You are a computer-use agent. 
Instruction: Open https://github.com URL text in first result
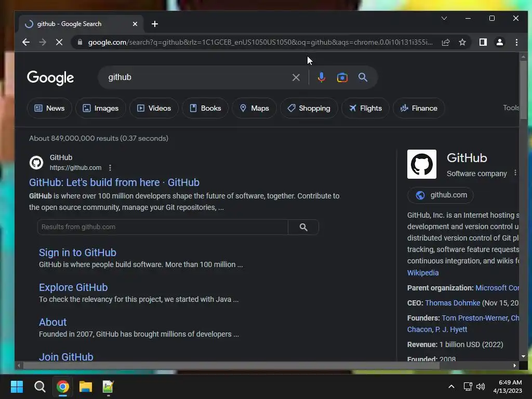tap(75, 168)
